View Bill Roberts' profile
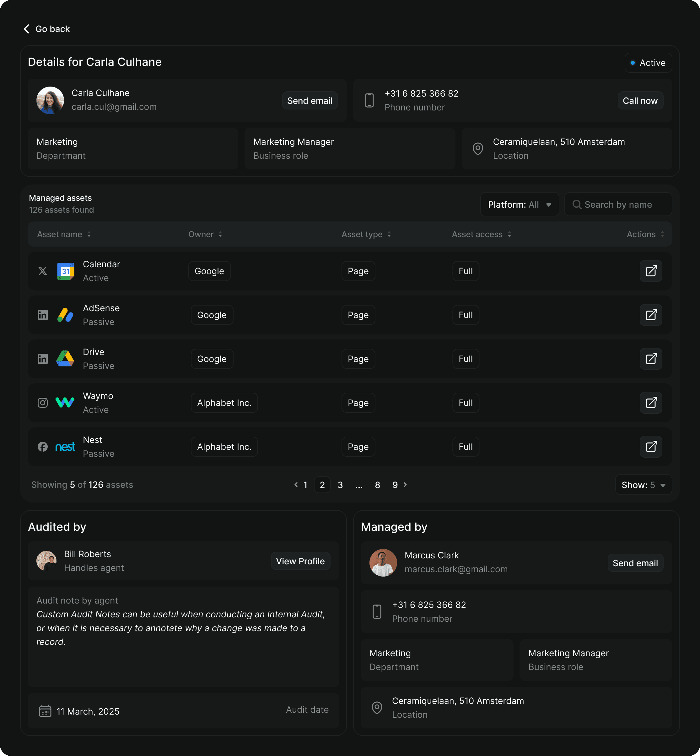Screen dimensions: 700x756 (x=300, y=561)
